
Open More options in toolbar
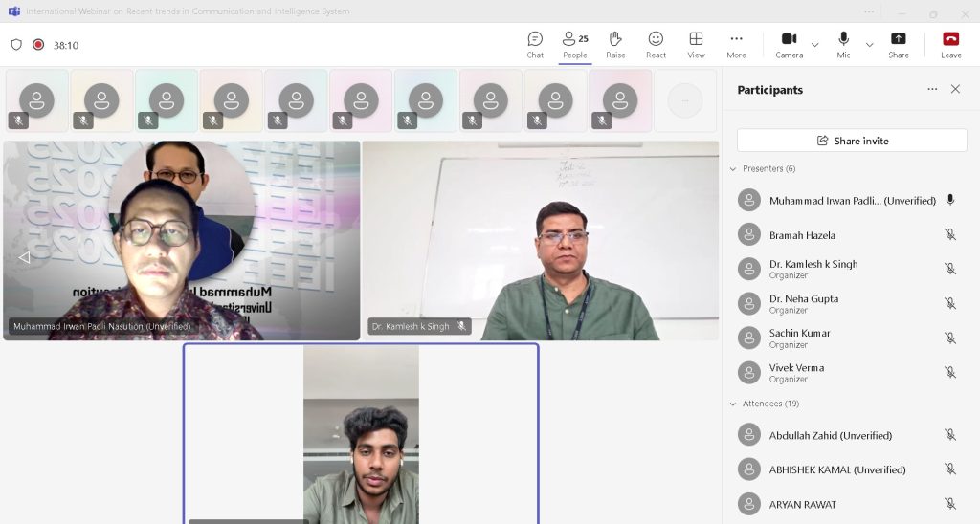(736, 44)
